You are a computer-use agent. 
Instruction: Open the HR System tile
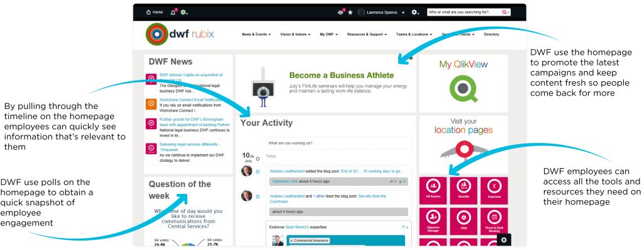coord(433,191)
